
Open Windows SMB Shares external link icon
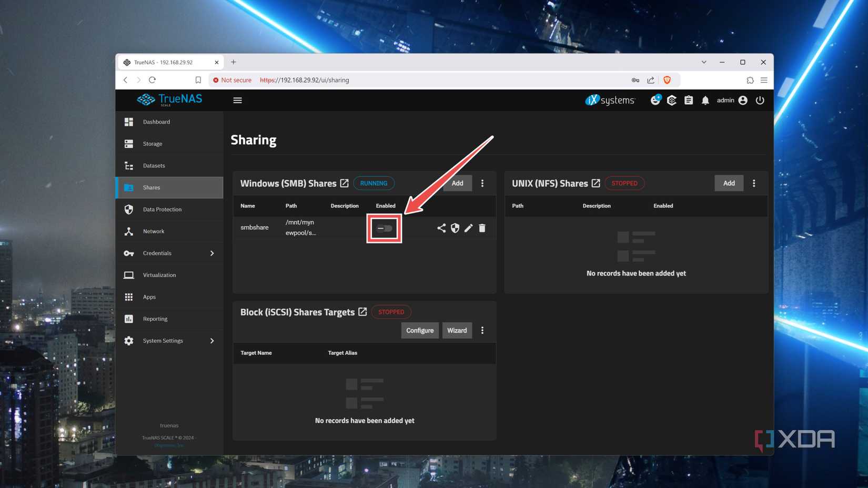coord(344,183)
